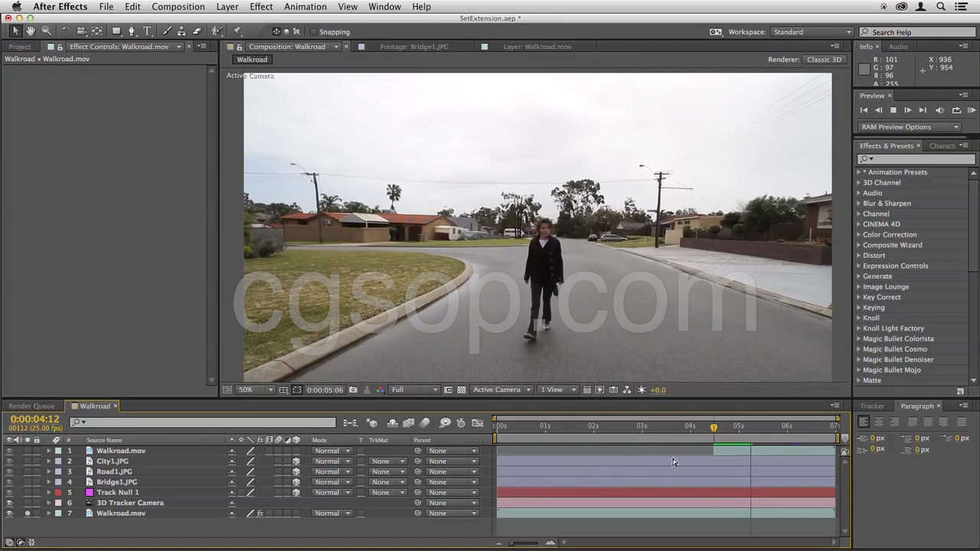Expand the Animation Presets category
This screenshot has width=980, height=551.
pyautogui.click(x=858, y=172)
